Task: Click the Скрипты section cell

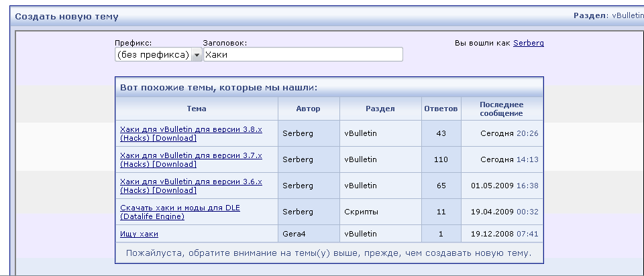Action: pyautogui.click(x=380, y=212)
